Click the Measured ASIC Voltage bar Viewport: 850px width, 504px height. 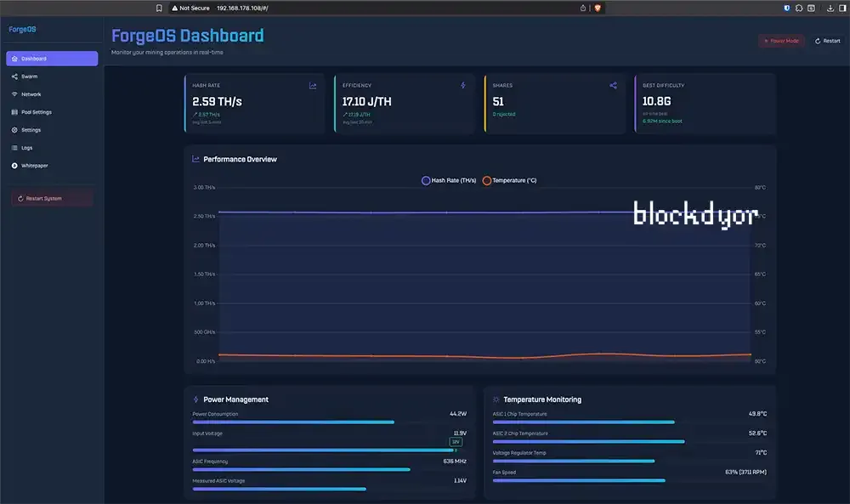[329, 490]
